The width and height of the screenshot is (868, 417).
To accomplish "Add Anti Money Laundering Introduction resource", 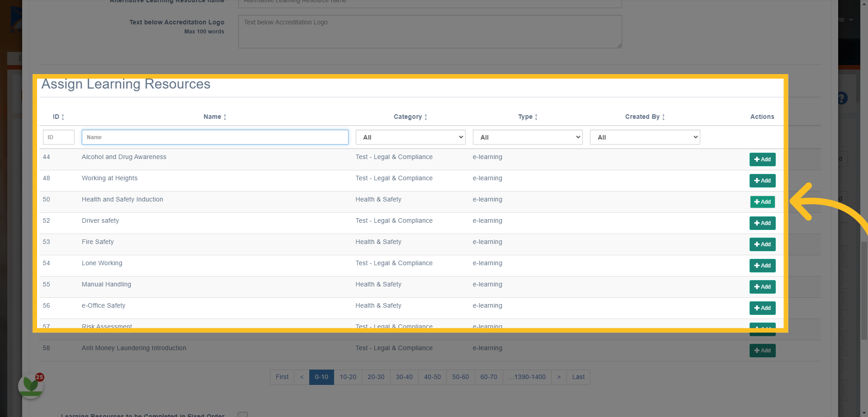I will [x=762, y=351].
